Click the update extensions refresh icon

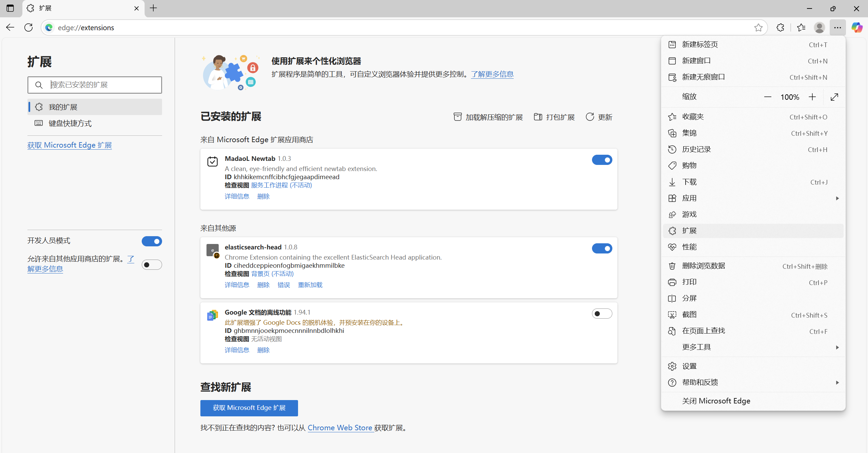pos(590,117)
